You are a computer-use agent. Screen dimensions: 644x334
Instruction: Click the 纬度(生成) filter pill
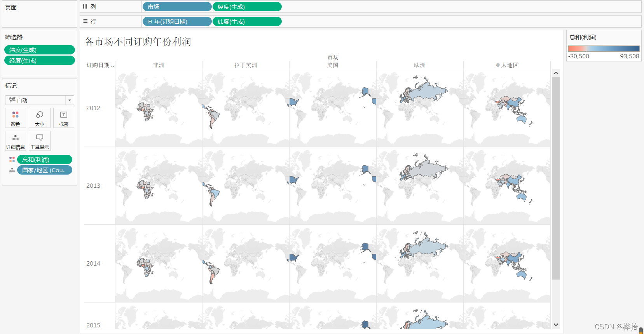[40, 50]
